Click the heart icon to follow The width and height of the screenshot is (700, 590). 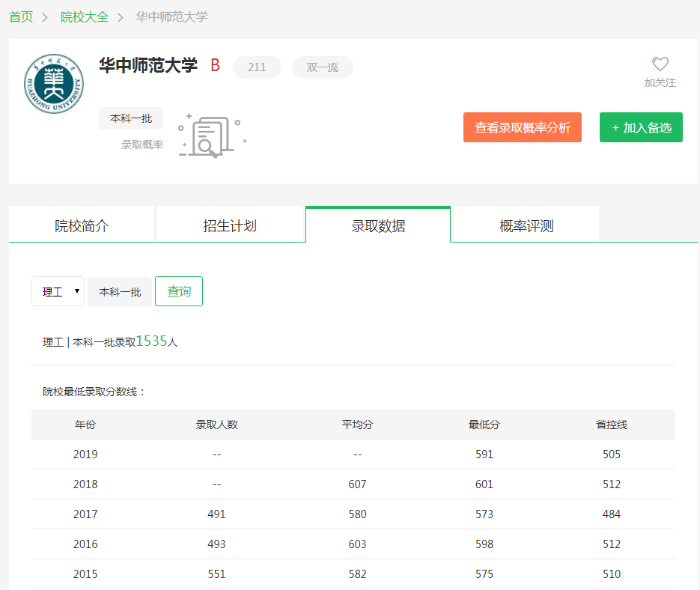point(660,64)
